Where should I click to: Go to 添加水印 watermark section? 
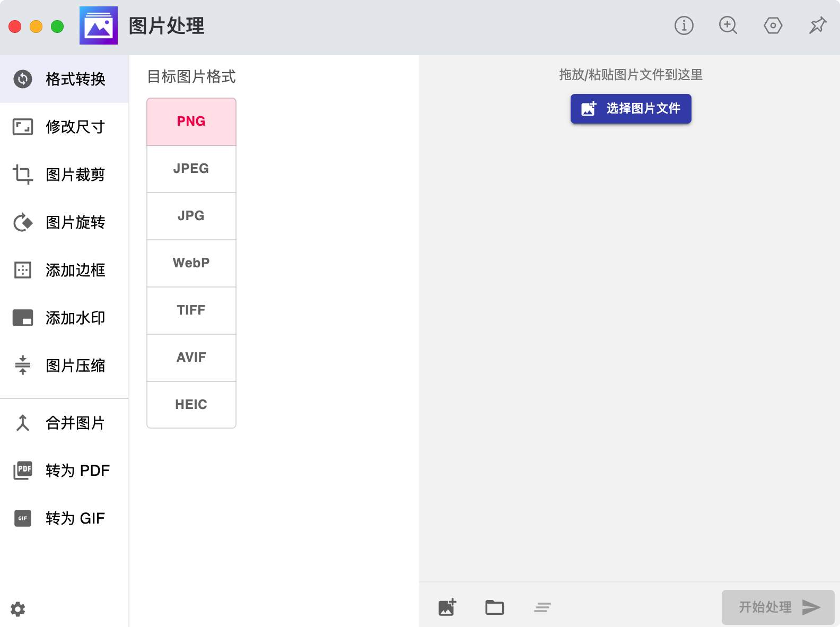pyautogui.click(x=64, y=318)
